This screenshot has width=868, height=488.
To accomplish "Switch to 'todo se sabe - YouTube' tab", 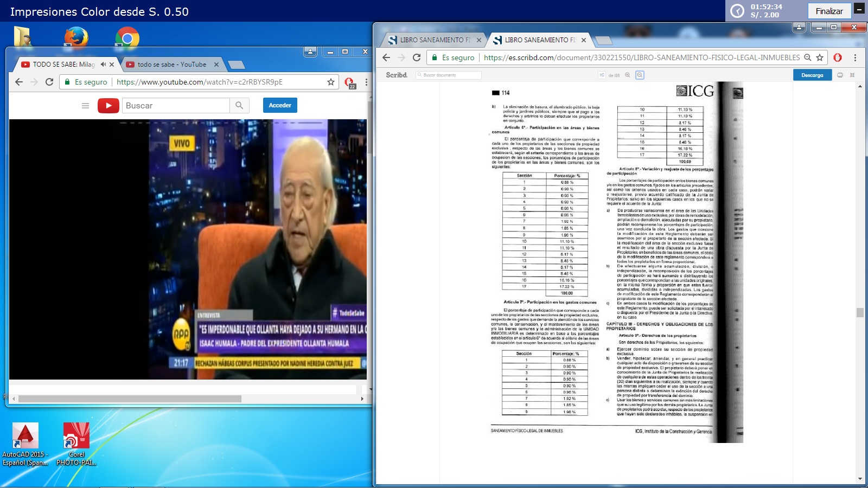I will [x=171, y=65].
